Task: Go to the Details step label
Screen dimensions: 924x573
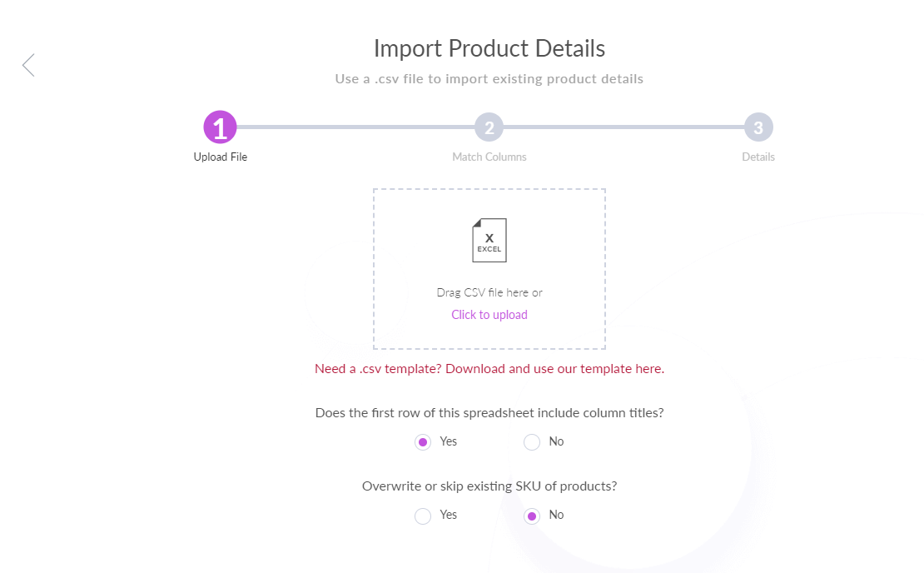Action: [x=758, y=157]
